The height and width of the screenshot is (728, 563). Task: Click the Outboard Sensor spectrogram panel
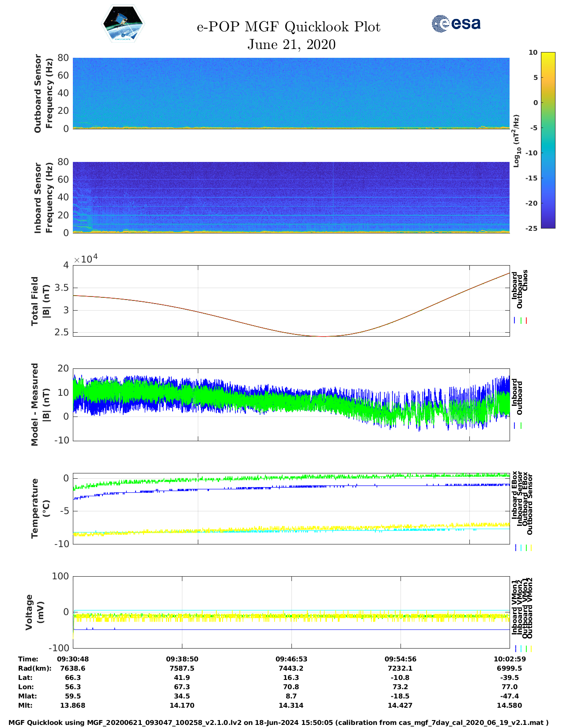pyautogui.click(x=291, y=93)
